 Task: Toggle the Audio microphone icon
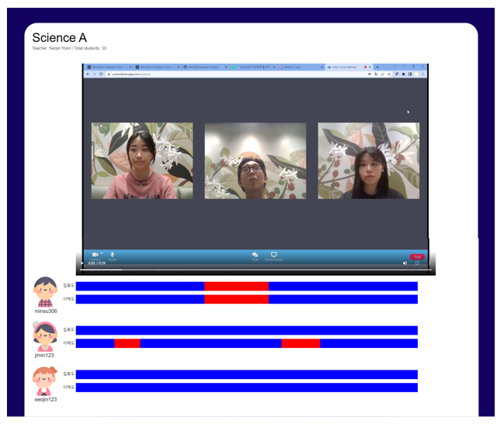click(x=112, y=255)
